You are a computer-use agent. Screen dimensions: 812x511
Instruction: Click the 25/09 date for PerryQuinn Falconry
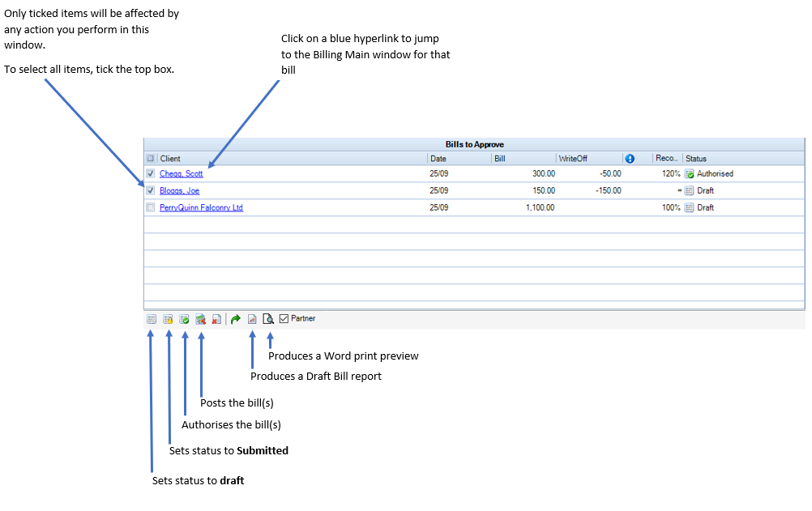[x=438, y=207]
